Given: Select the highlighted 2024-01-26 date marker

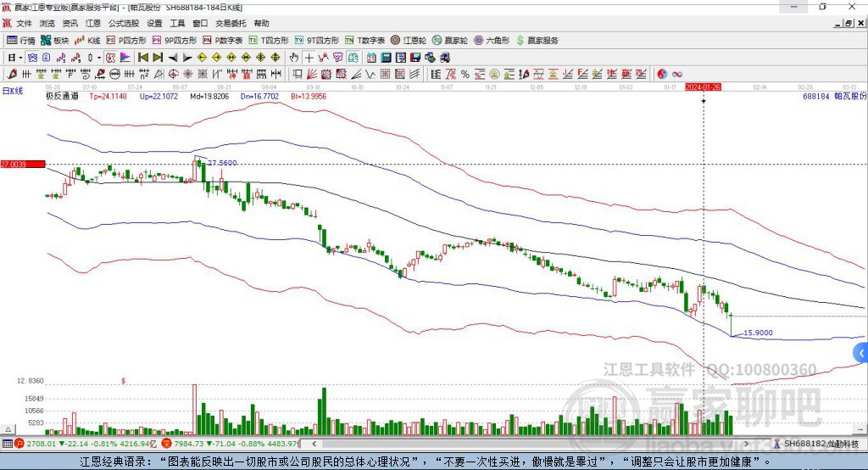Looking at the screenshot, I should tap(703, 87).
